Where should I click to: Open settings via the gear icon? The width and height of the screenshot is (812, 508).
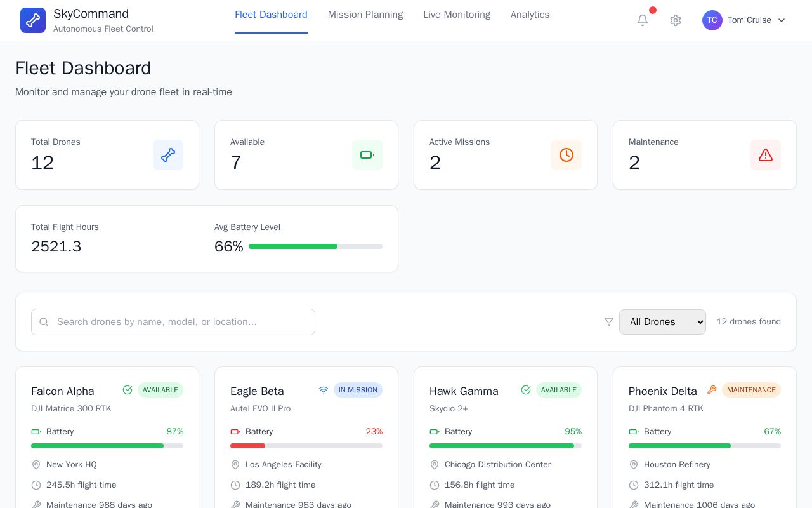click(676, 20)
